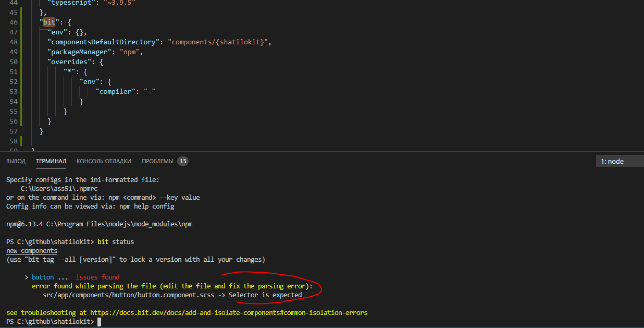This screenshot has height=328, width=644.
Task: Select the ТЕРМИНАЛ tab
Action: click(x=51, y=161)
